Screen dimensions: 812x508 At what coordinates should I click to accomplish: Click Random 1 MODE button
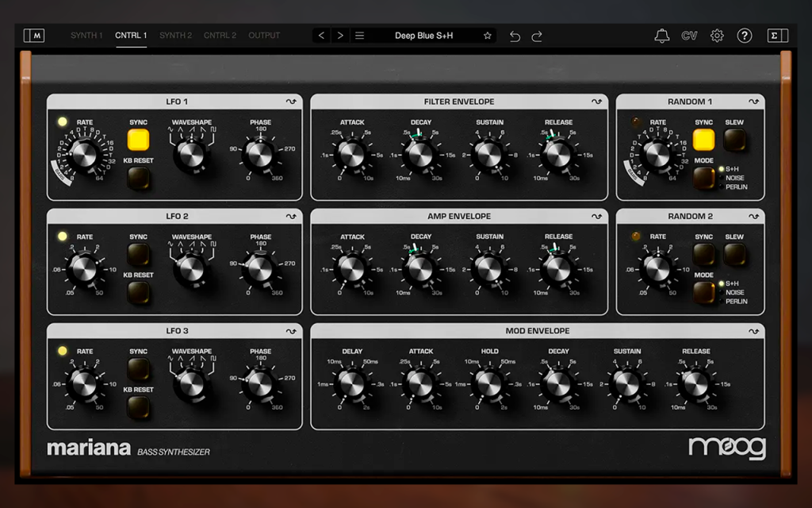click(704, 179)
